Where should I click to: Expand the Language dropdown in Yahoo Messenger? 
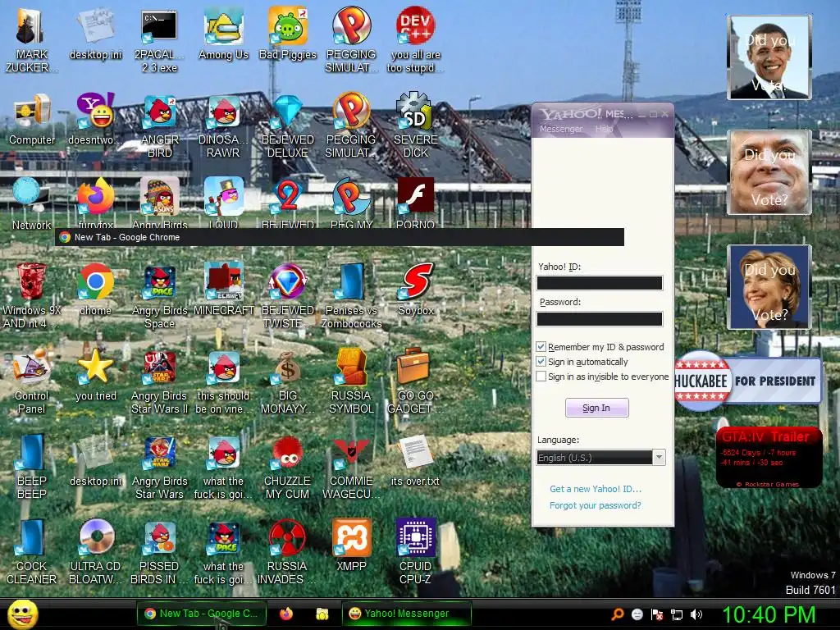tap(660, 458)
